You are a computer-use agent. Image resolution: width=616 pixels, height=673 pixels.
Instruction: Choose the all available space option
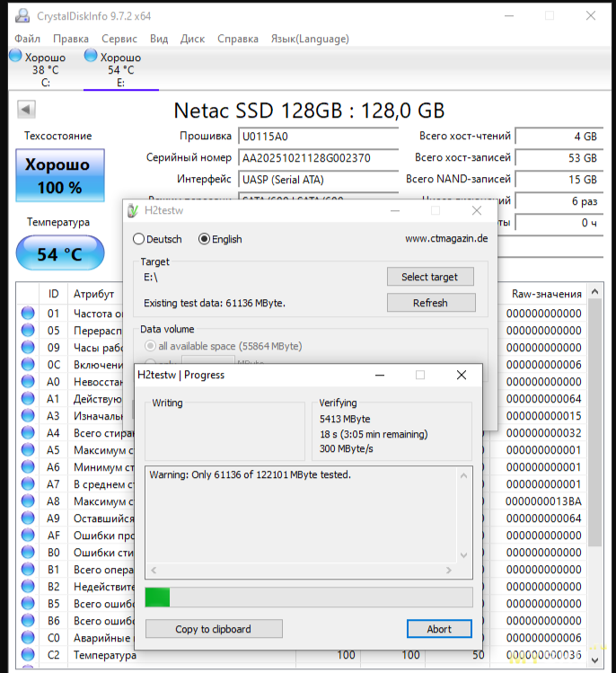coord(149,346)
